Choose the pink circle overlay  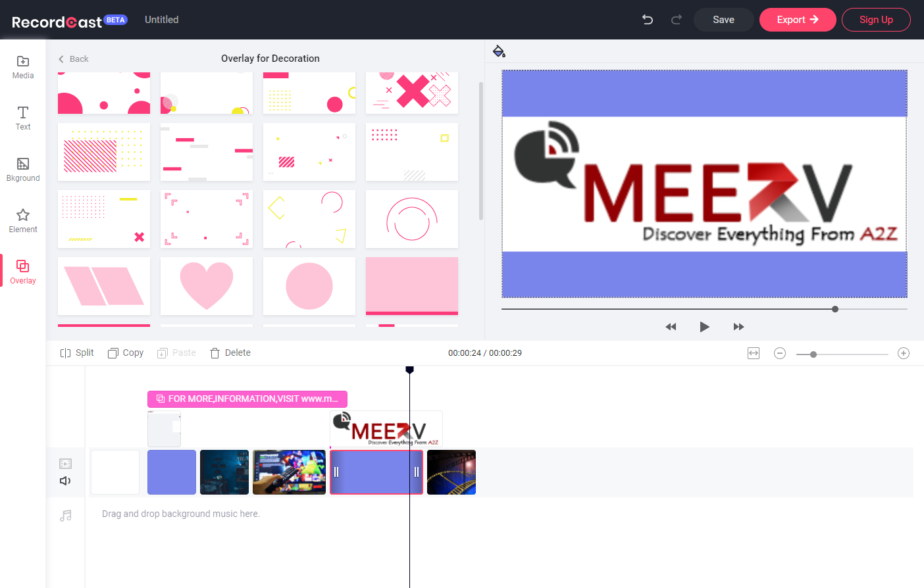tap(309, 286)
